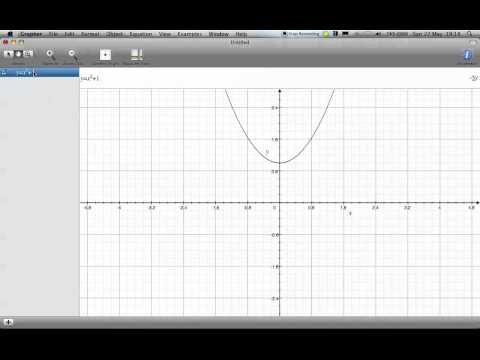Click the date and time in menu bar

click(436, 34)
